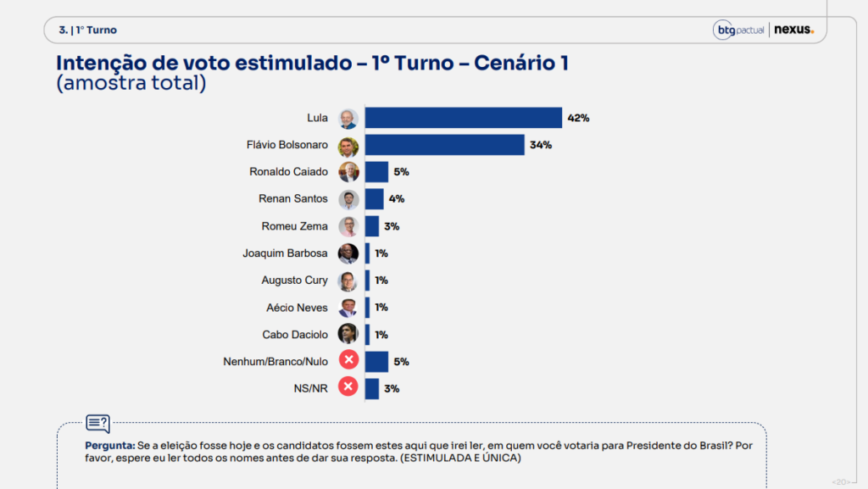The image size is (868, 489).
Task: Click the 'Pergunta:' label text
Action: pos(109,445)
